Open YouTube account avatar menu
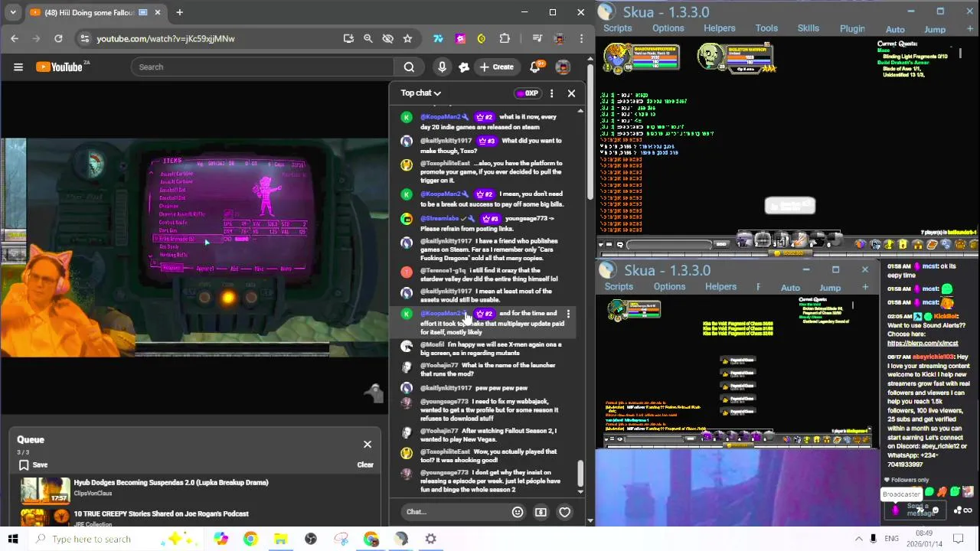 [x=563, y=67]
